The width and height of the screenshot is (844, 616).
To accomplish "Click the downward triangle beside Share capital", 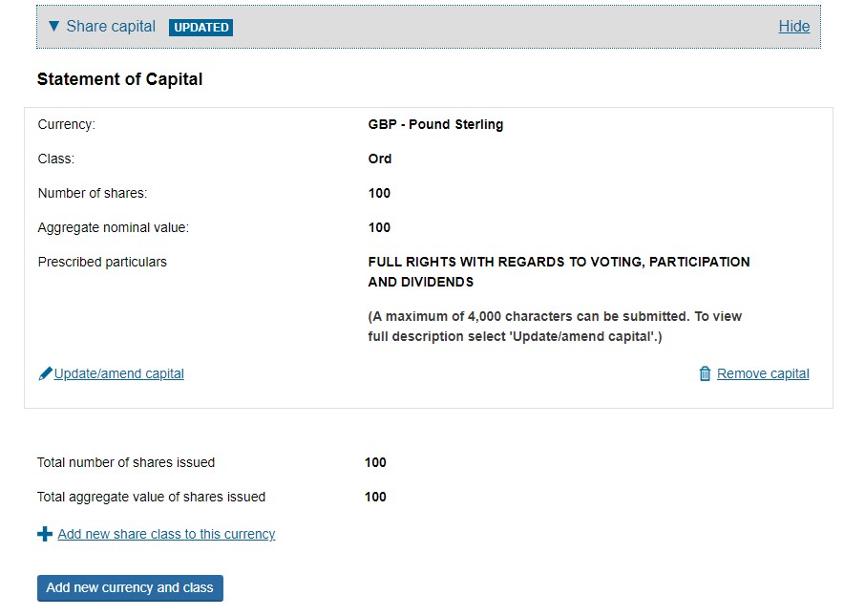I will point(53,27).
